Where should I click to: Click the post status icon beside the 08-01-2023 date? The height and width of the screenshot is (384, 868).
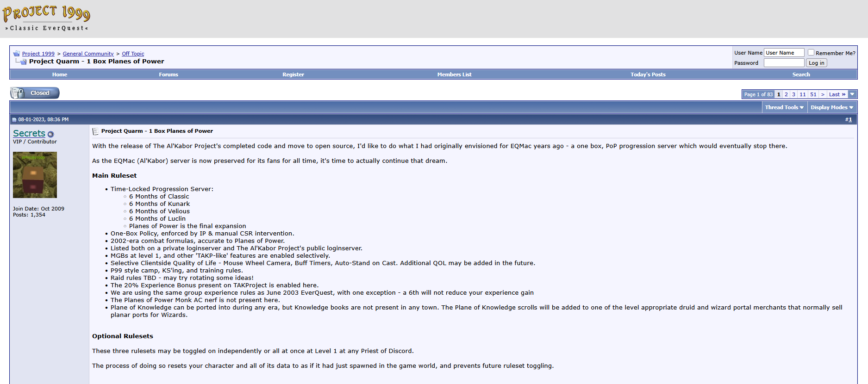click(14, 120)
